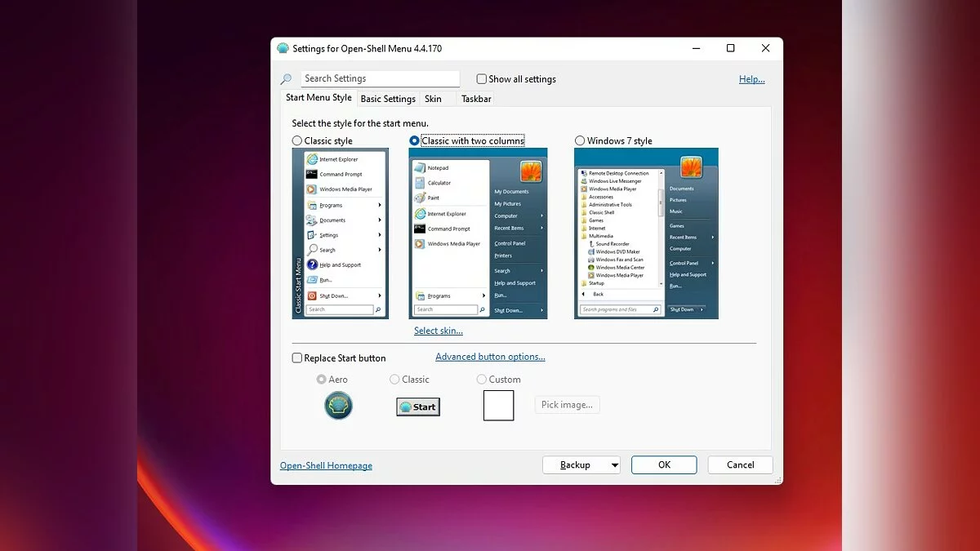The image size is (980, 551).
Task: Open the Skin tab
Action: point(433,99)
